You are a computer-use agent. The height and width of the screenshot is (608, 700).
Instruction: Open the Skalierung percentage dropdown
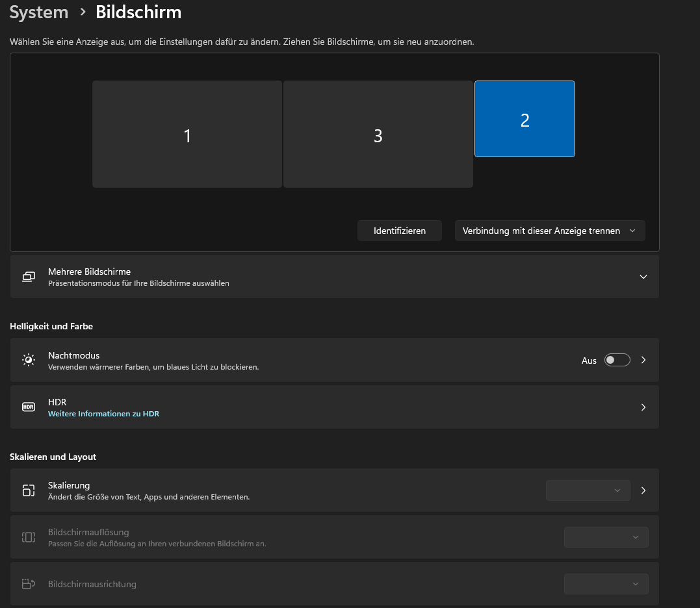coord(588,490)
